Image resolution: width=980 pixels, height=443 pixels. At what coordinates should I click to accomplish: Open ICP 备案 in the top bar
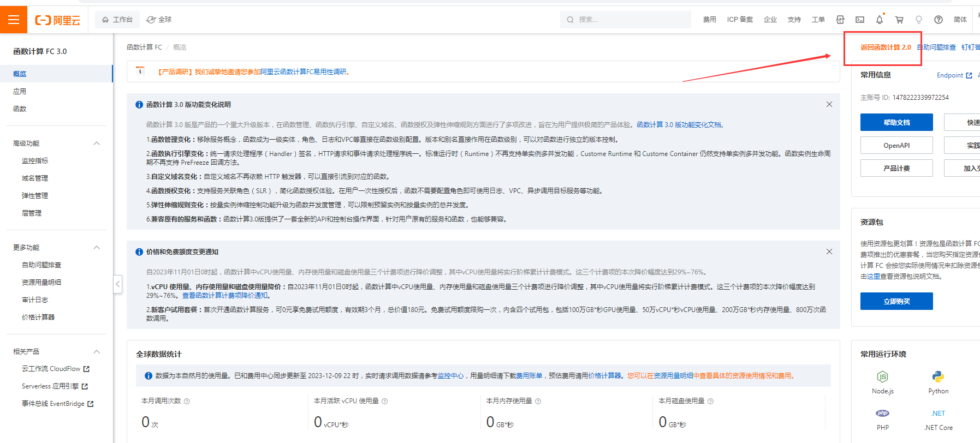(x=740, y=20)
